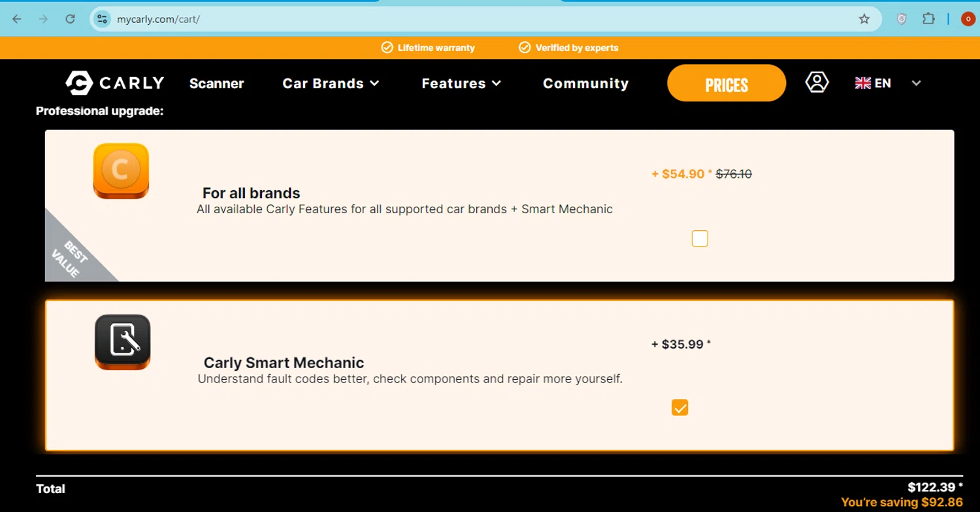Click the shield extension icon
Viewport: 980px width, 512px height.
[x=902, y=19]
